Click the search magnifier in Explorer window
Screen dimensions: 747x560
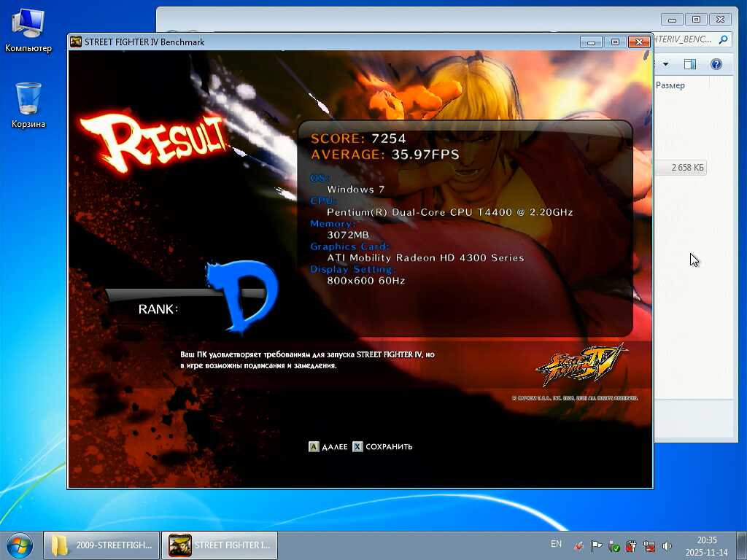[723, 39]
